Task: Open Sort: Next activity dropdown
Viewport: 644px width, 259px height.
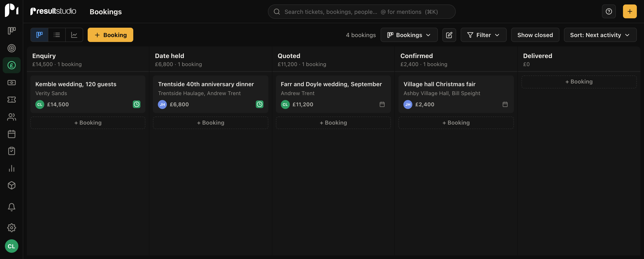Action: click(x=600, y=35)
